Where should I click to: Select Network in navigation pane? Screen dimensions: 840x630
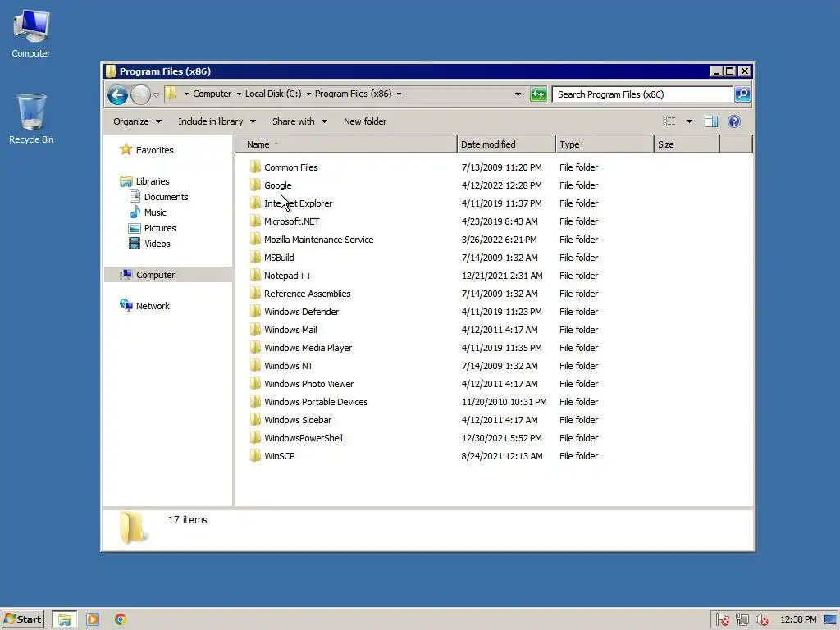153,306
